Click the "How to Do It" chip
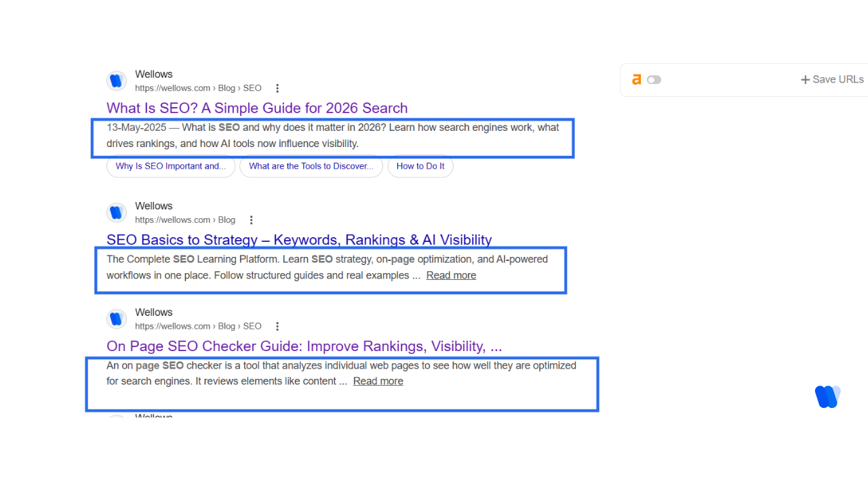Screen dimensions: 868x488 pyautogui.click(x=420, y=166)
